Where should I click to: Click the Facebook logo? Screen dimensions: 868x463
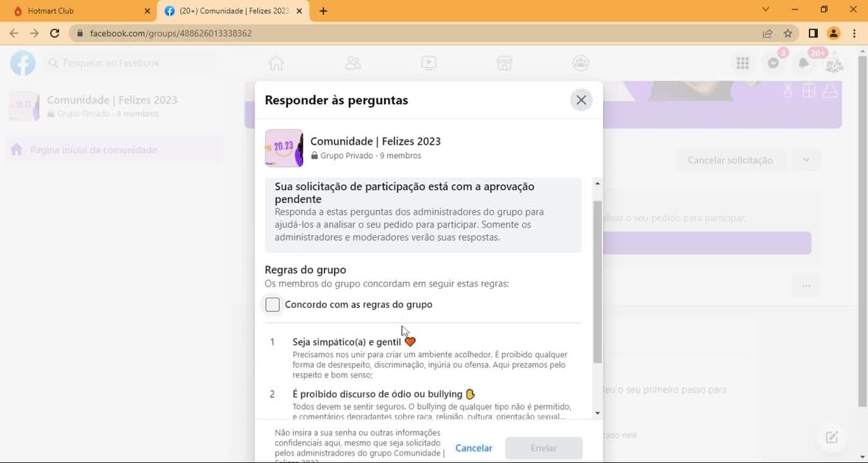coord(23,63)
